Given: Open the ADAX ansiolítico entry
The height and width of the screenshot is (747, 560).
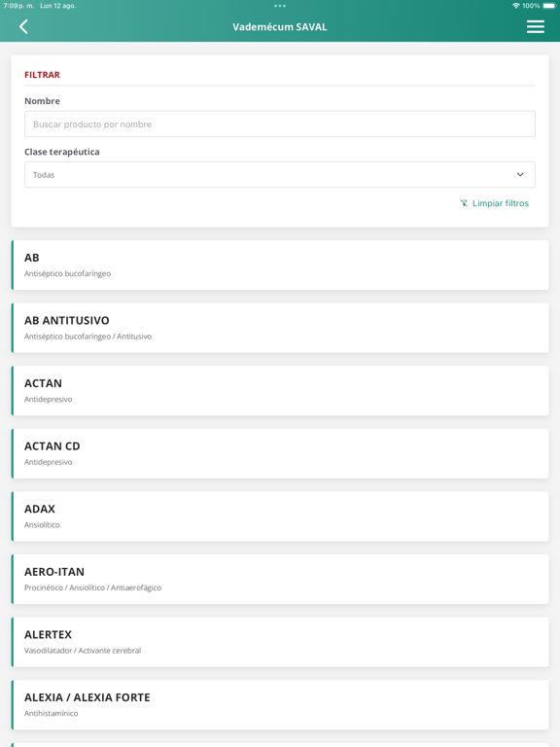Looking at the screenshot, I should (280, 516).
